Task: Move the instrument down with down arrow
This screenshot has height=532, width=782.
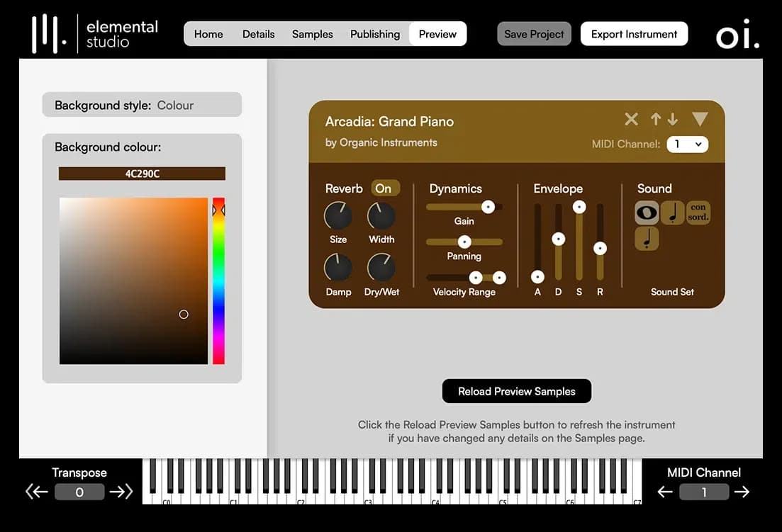Action: [x=672, y=119]
